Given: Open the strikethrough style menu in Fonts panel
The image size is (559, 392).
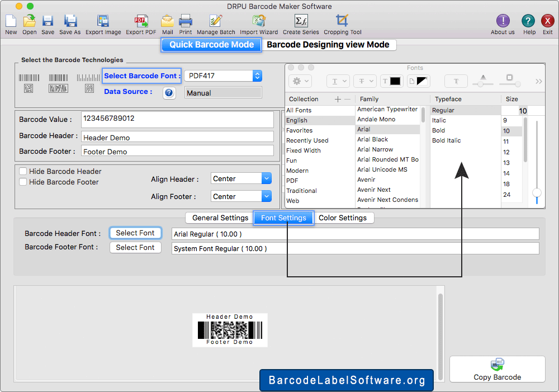Looking at the screenshot, I should click(365, 81).
